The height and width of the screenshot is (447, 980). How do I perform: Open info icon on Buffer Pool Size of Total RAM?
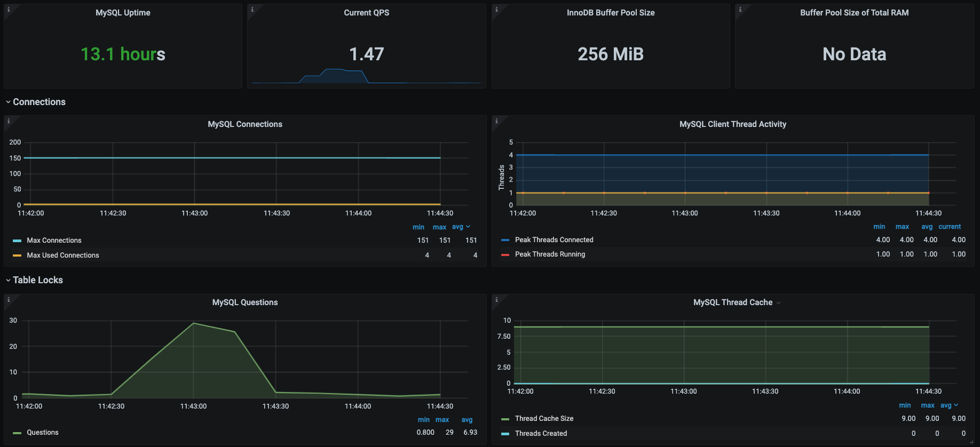(x=740, y=9)
